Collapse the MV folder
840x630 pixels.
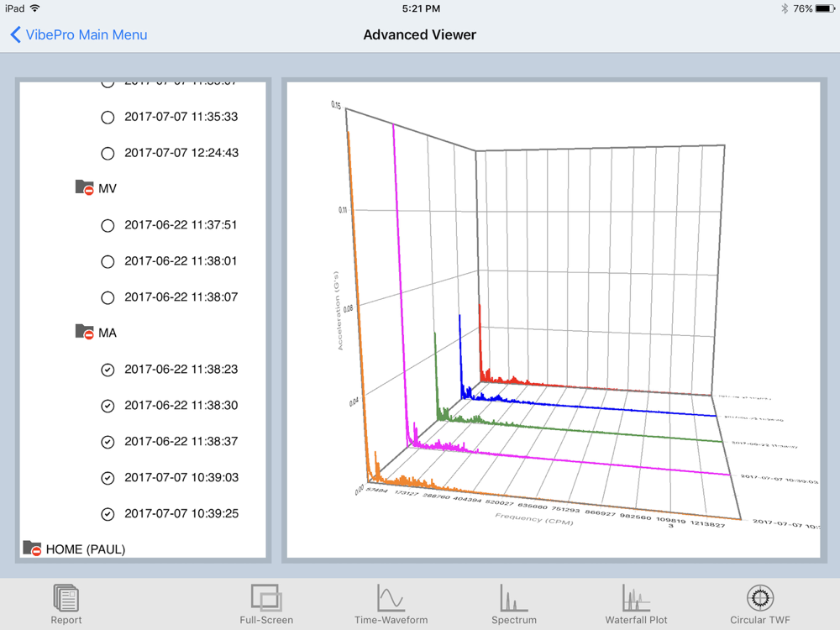click(x=84, y=187)
